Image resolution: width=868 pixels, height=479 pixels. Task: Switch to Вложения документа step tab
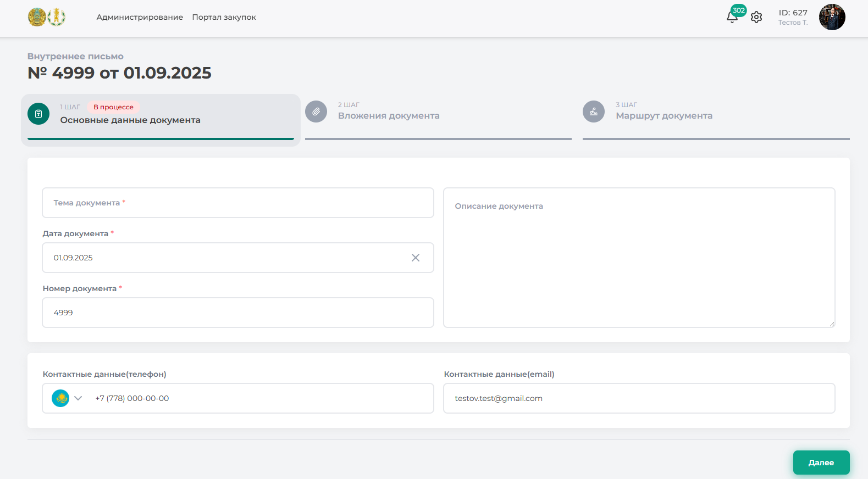[389, 116]
